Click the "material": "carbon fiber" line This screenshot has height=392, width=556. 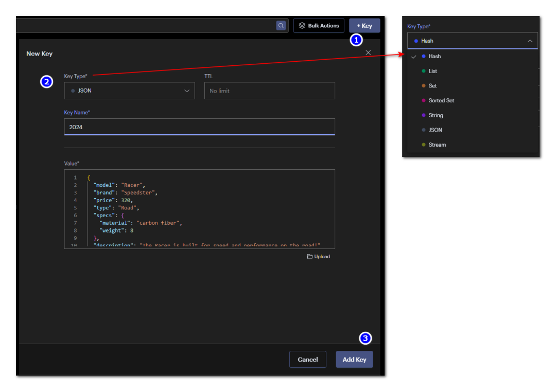[141, 223]
